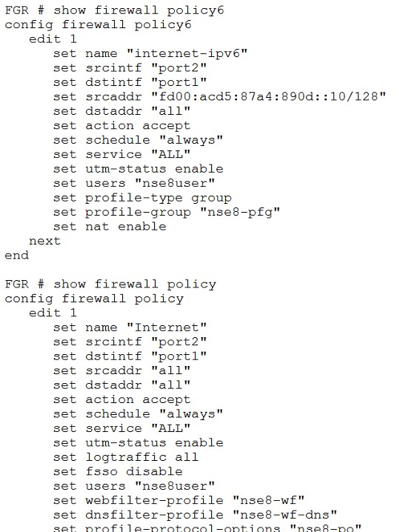Click dnsfilter-profile value "nse8-wf-dns"
420x532 pixels.
(x=284, y=515)
